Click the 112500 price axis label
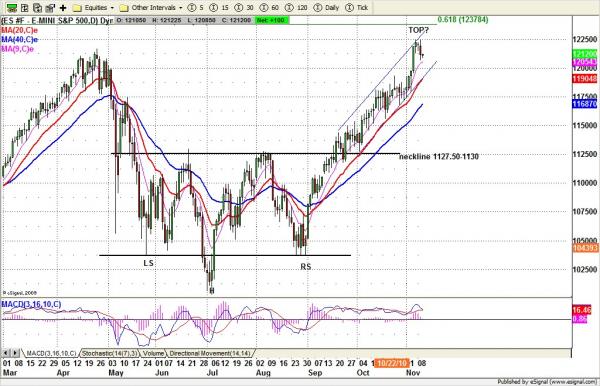This screenshot has height=386, width=600. tap(584, 154)
